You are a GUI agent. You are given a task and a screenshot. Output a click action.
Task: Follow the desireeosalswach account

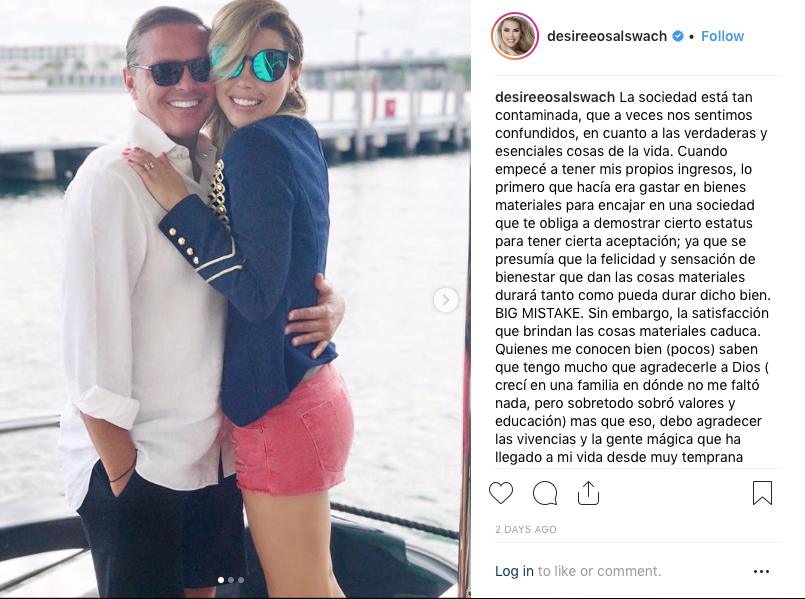(722, 36)
